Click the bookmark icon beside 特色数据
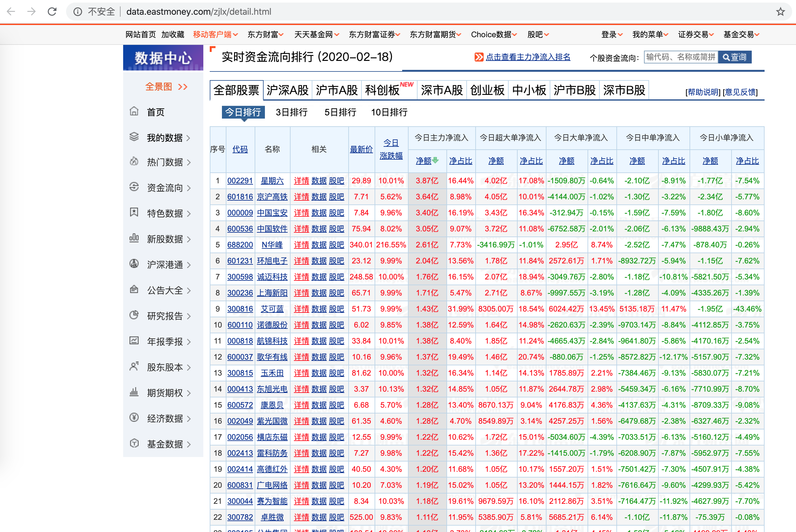Viewport: 796px width, 532px height. [x=134, y=212]
